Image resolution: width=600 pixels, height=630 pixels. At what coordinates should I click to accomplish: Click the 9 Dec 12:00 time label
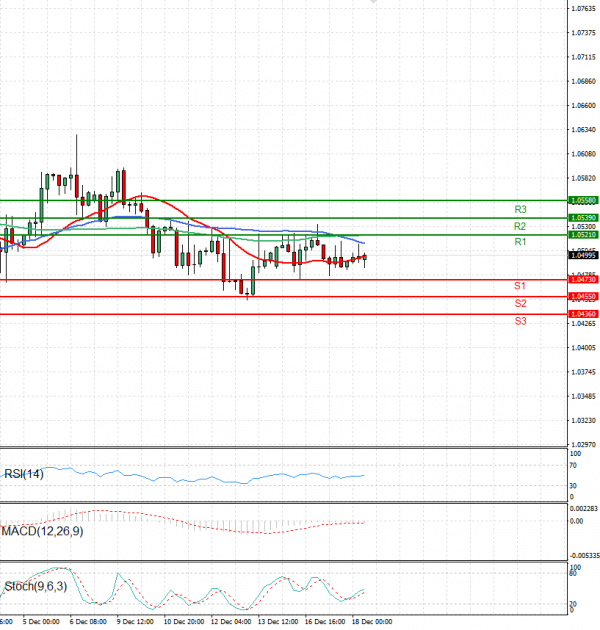click(x=135, y=621)
